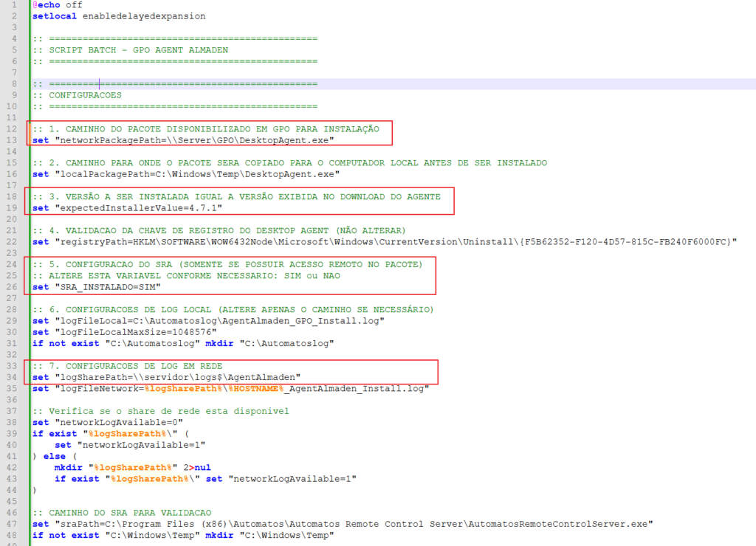Click the line starting 'if exist "%logSharePath%\" ('

(111, 434)
